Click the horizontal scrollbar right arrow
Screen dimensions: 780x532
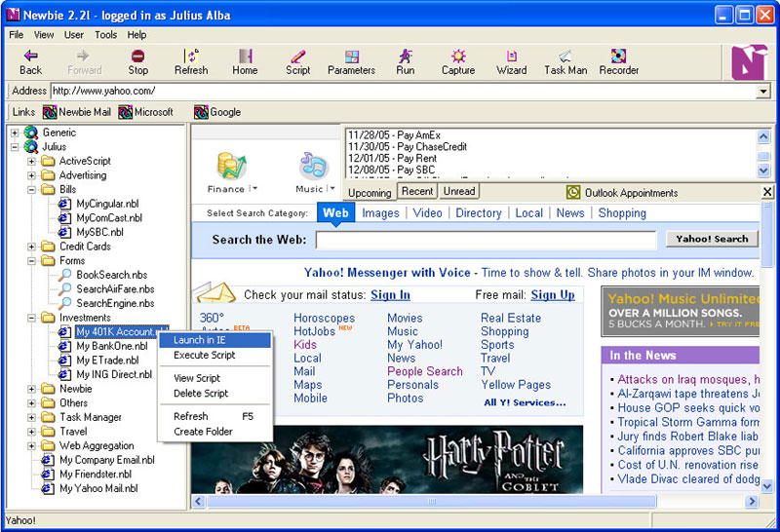click(x=752, y=501)
